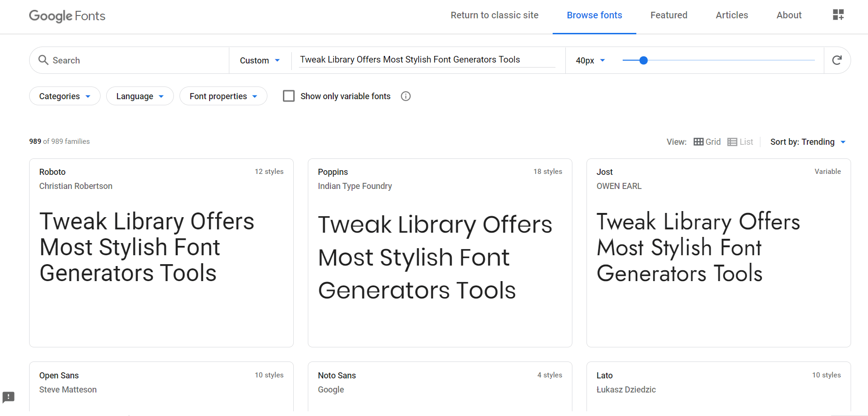This screenshot has width=868, height=416.
Task: Expand the Language filter
Action: [140, 96]
